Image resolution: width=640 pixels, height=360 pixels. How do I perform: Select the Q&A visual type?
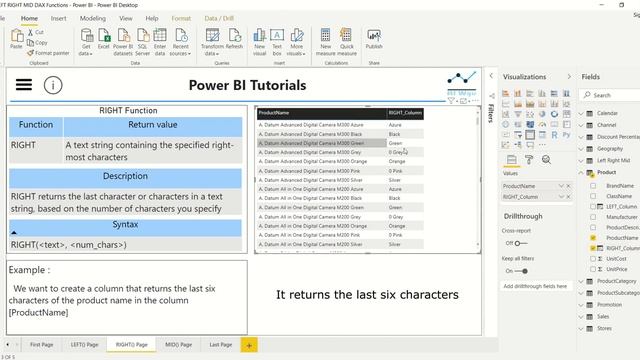[x=530, y=144]
